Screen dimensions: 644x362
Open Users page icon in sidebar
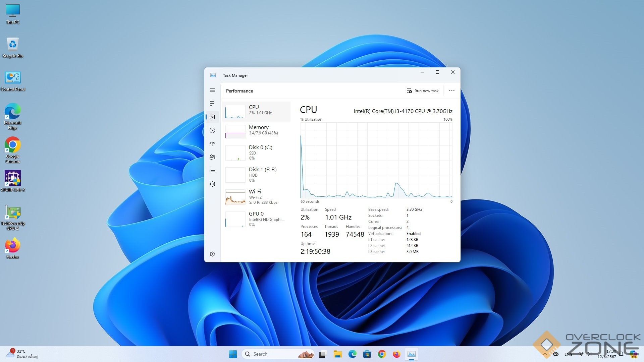[212, 157]
